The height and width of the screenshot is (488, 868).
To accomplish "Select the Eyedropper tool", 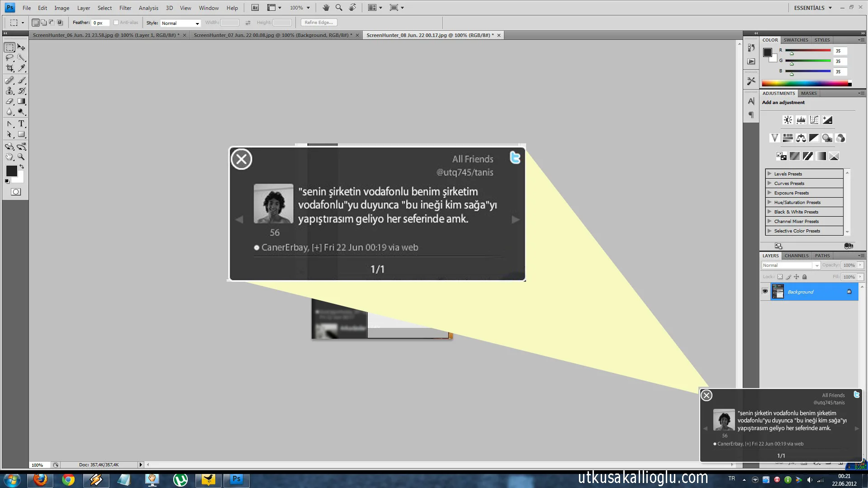I will point(21,68).
